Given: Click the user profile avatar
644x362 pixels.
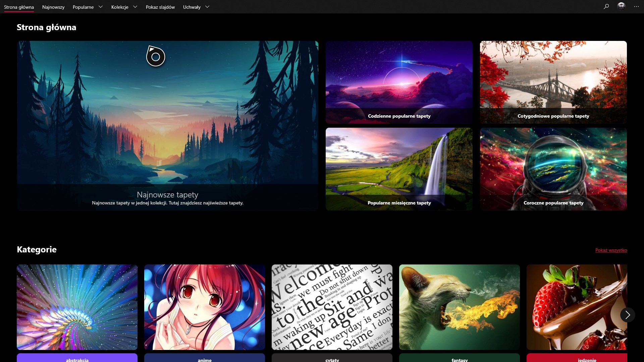Looking at the screenshot, I should [621, 6].
